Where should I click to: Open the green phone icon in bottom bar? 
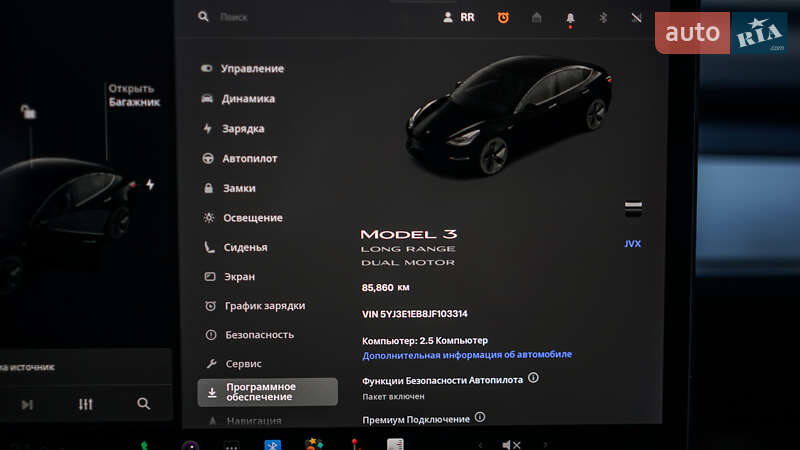coord(144,445)
